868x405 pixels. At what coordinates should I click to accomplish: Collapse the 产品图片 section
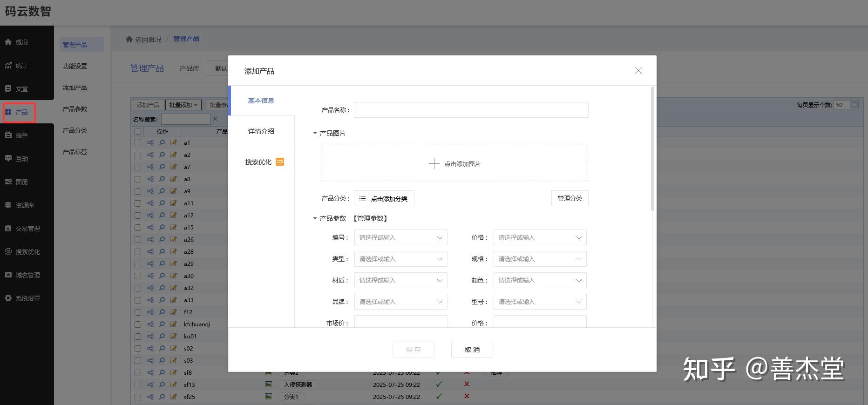tap(315, 133)
